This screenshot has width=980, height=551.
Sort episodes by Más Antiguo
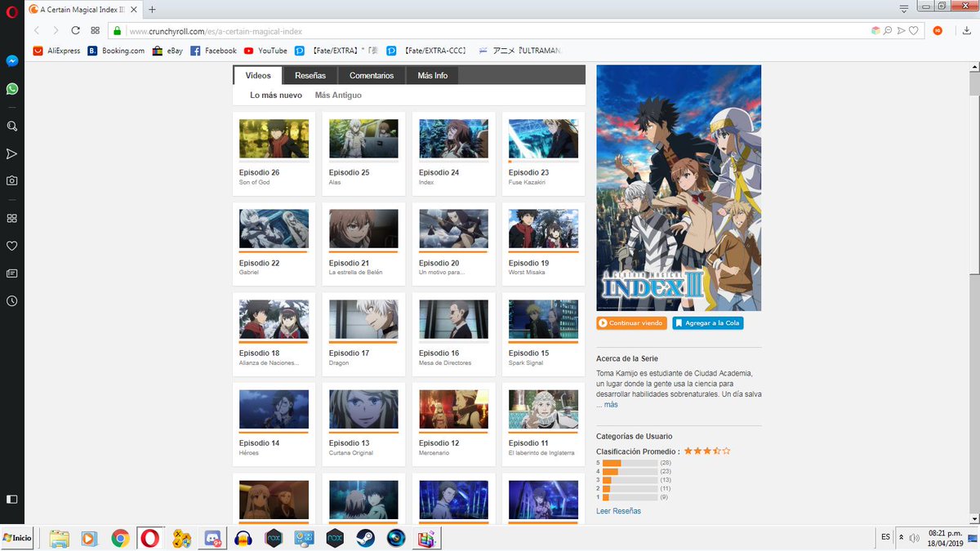tap(338, 96)
